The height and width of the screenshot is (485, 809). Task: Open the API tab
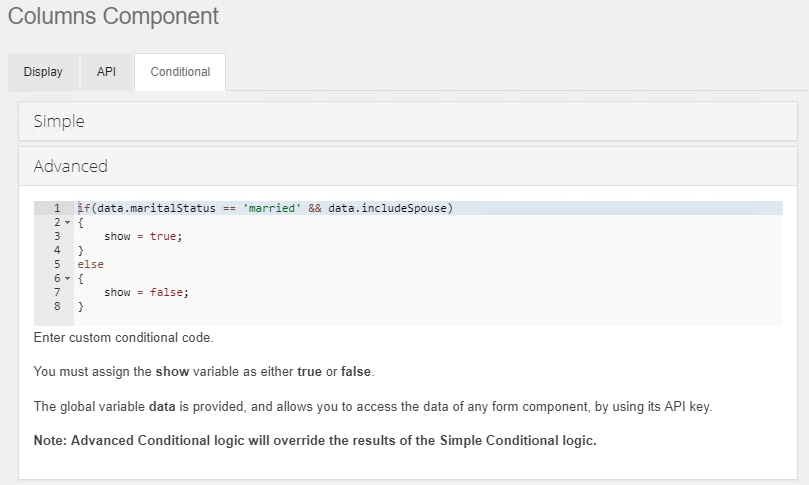106,72
